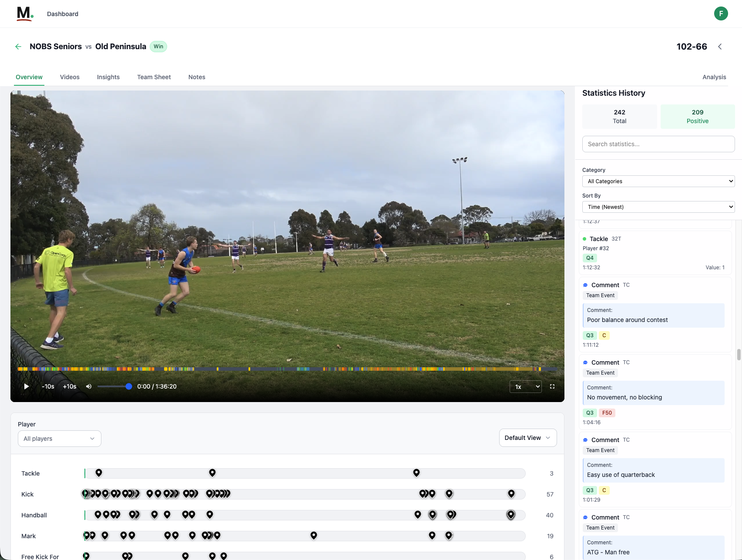Toggle the Total statistics filter
The width and height of the screenshot is (742, 560).
[x=619, y=117]
